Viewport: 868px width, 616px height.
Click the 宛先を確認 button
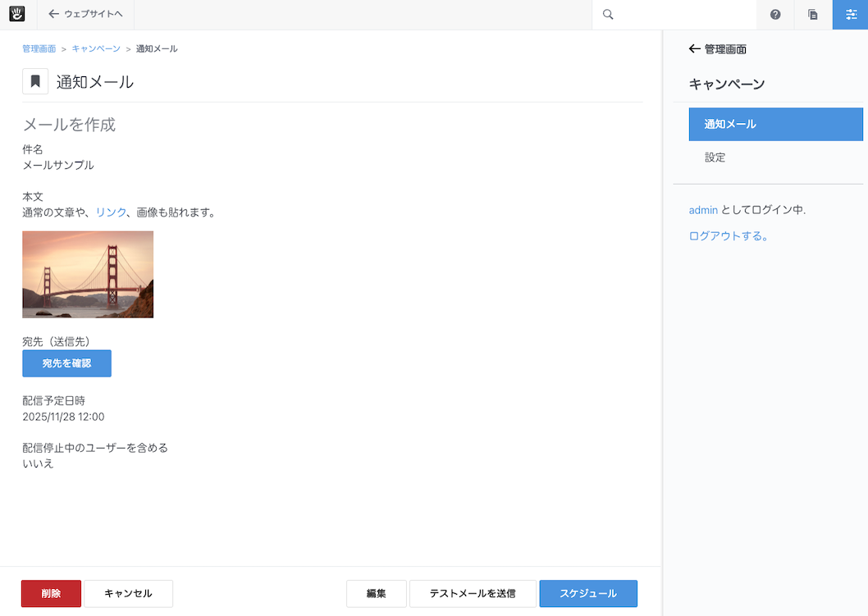(x=66, y=363)
